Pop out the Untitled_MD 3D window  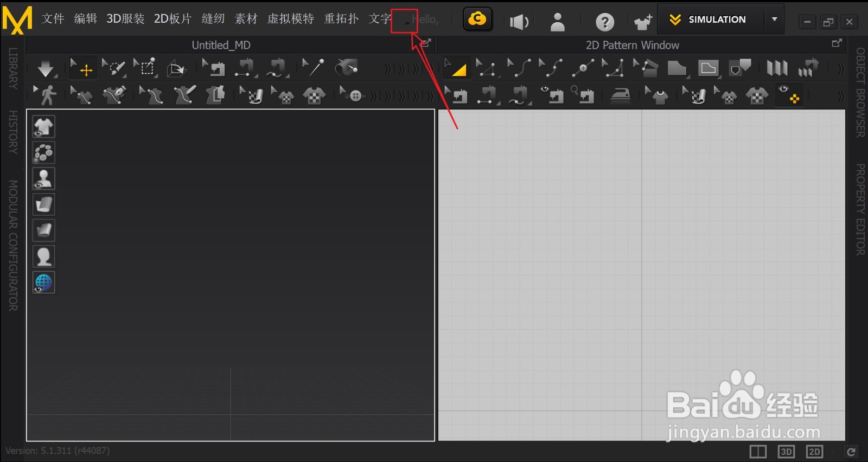(x=426, y=43)
